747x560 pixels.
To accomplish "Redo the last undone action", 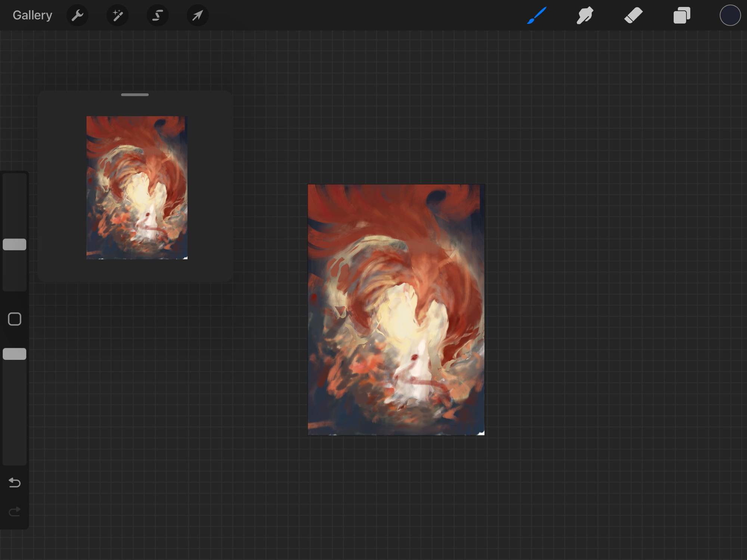I will (15, 511).
